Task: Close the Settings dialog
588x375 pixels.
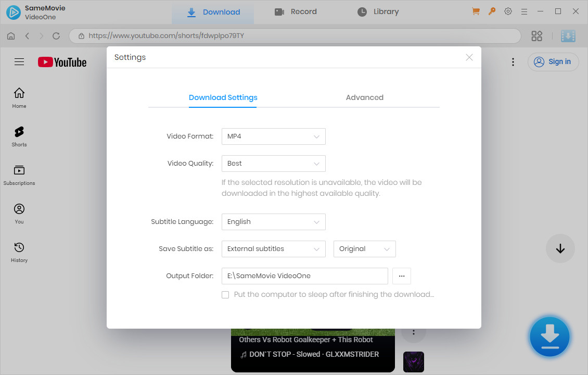Action: tap(469, 57)
